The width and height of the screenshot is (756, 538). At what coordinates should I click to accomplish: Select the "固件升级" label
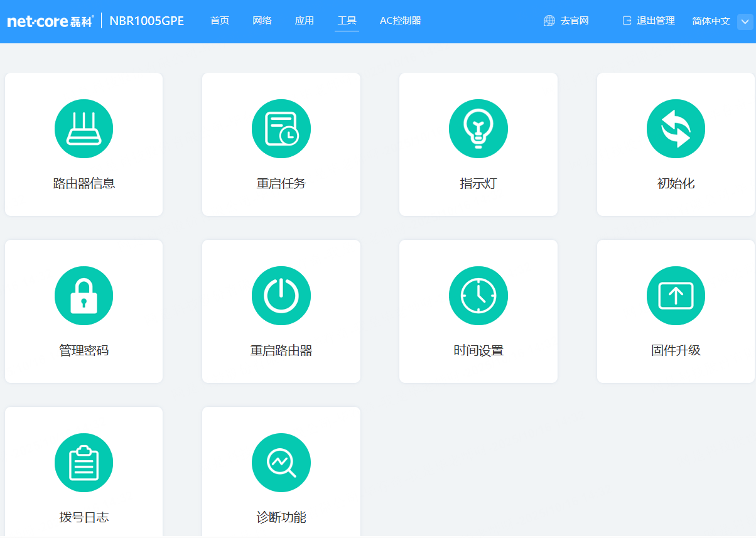(x=676, y=350)
